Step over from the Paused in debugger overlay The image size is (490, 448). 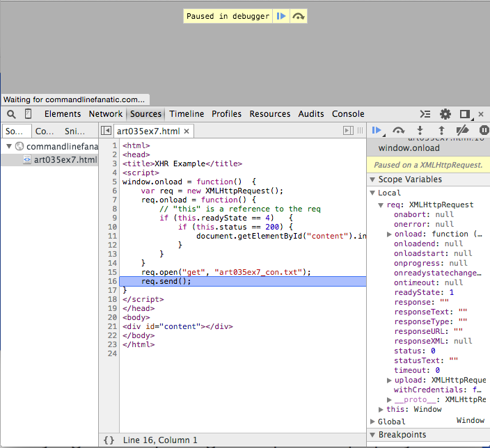[299, 16]
